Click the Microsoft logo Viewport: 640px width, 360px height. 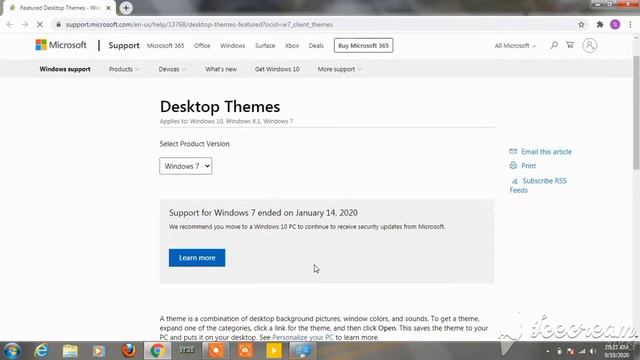tap(61, 45)
